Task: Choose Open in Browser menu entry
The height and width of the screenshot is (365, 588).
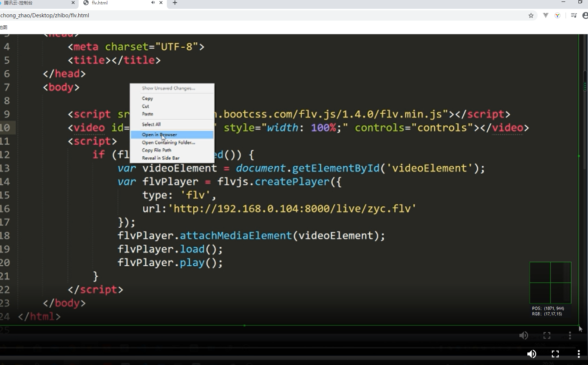Action: [x=172, y=135]
